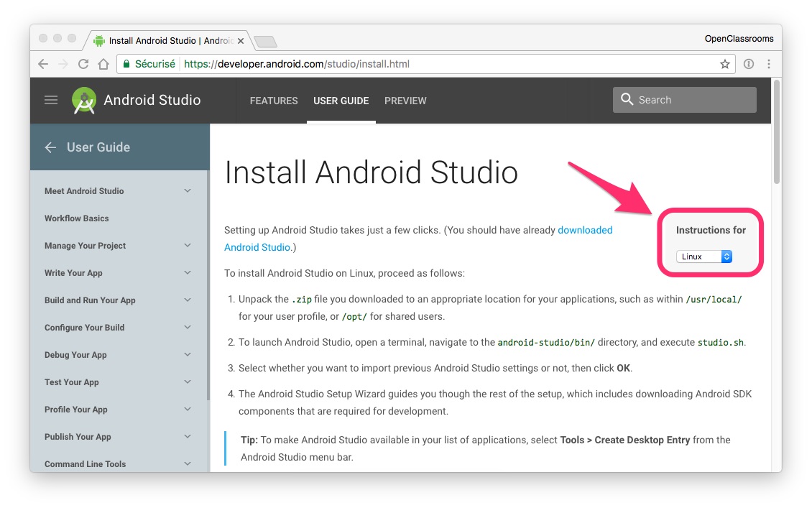812x508 pixels.
Task: Expand Meet Android Studio section
Action: pyautogui.click(x=188, y=191)
